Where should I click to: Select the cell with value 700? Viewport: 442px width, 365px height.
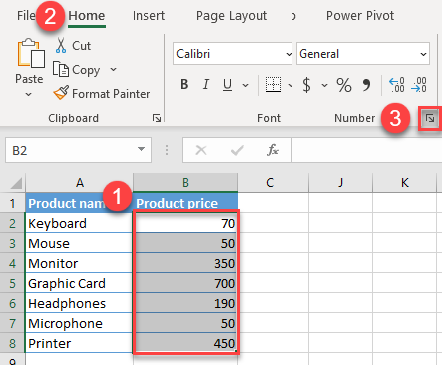186,283
